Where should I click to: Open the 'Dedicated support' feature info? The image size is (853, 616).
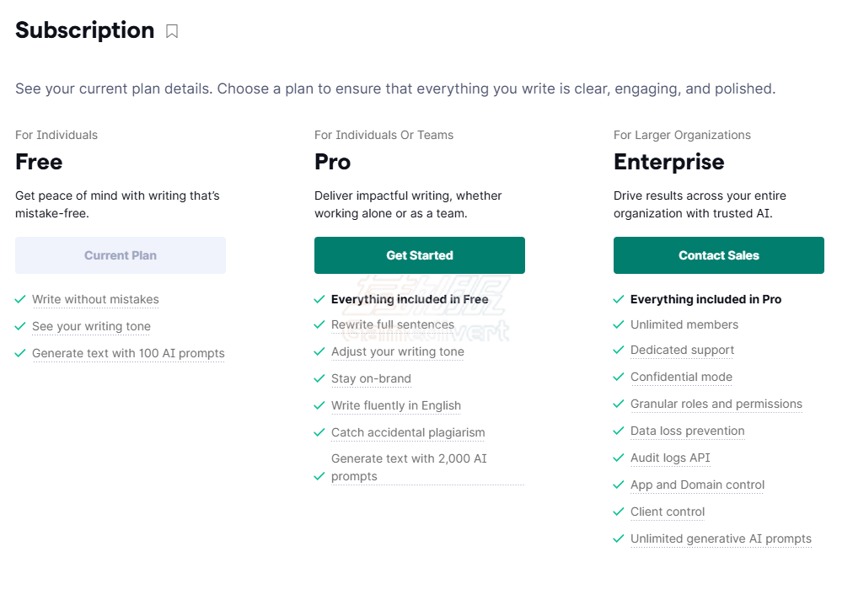pyautogui.click(x=682, y=350)
